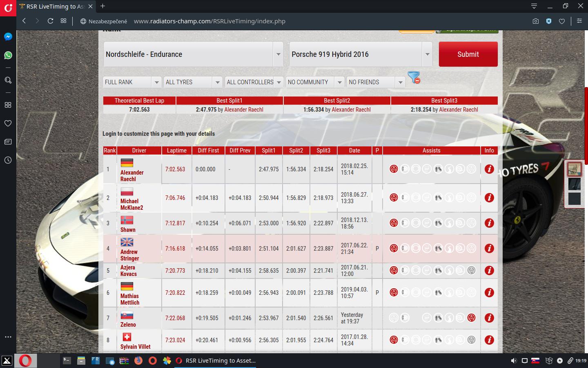The height and width of the screenshot is (368, 588).
Task: Select the top background thumbnail on right
Action: [575, 169]
